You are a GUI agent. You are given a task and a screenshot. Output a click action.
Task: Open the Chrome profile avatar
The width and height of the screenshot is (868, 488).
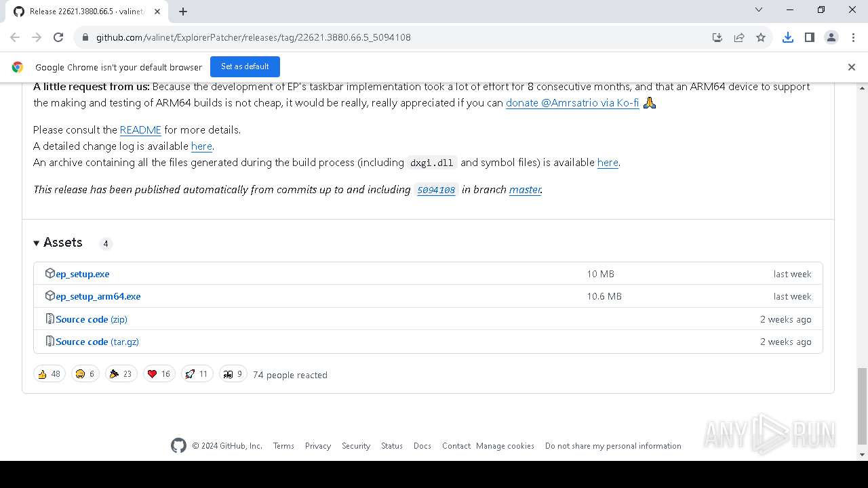click(831, 37)
